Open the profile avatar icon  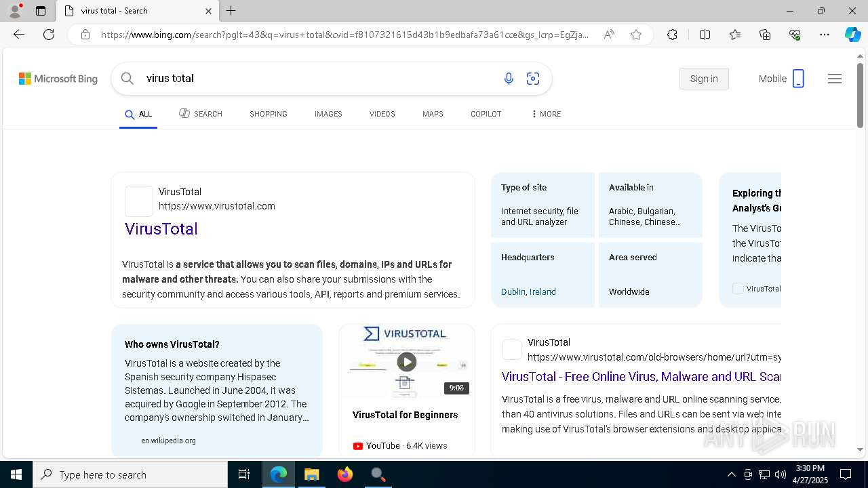coord(14,11)
